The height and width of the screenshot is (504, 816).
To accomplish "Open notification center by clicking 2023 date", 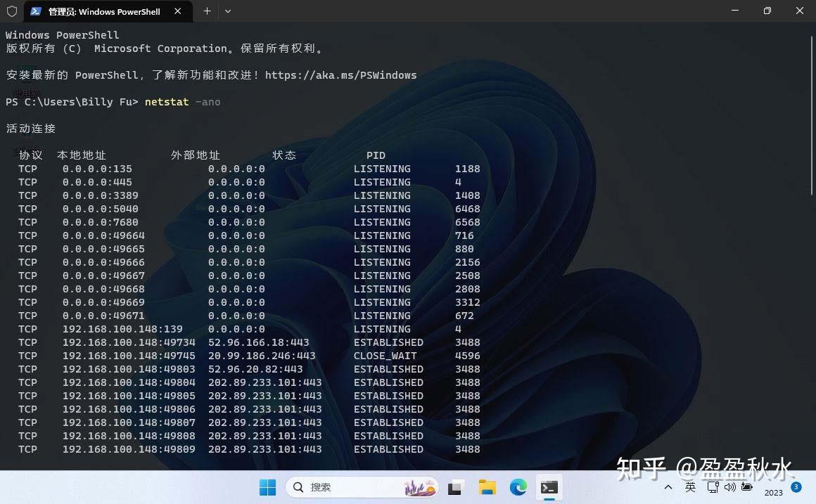I will tap(773, 493).
